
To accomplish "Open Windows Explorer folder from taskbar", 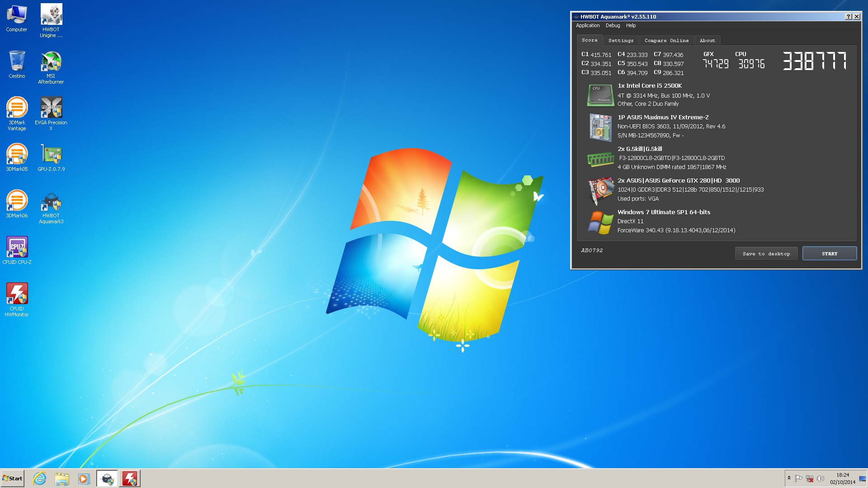I will point(62,479).
